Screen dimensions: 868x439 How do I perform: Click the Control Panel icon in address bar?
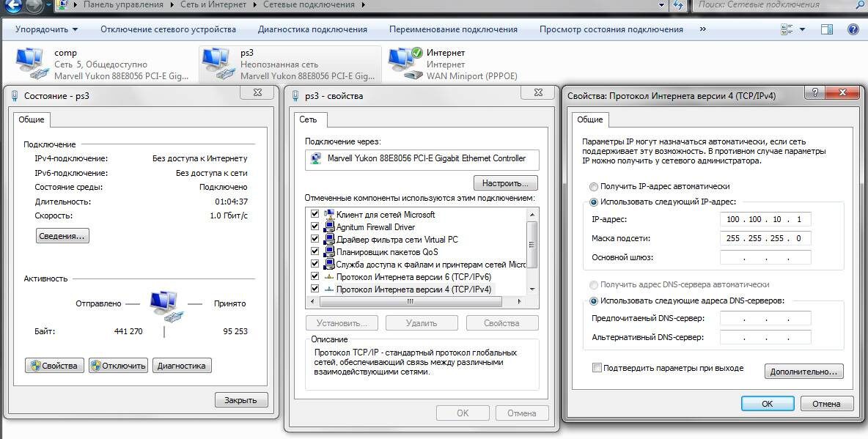click(x=62, y=5)
